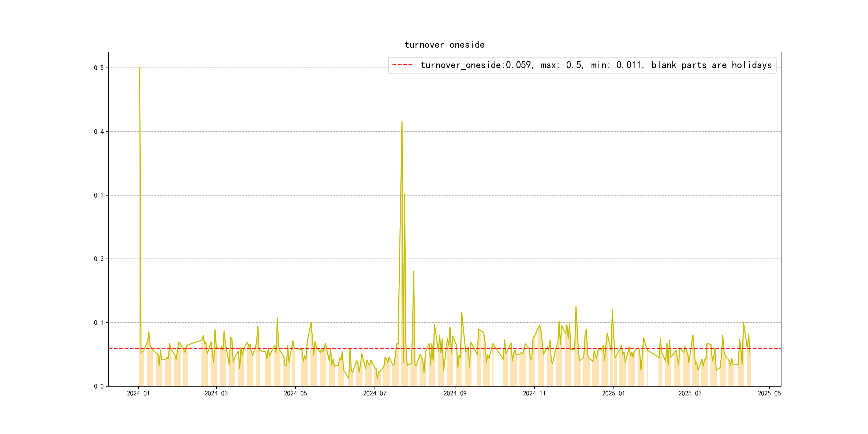Click the peak of the tallest July 2024 spike

402,122
